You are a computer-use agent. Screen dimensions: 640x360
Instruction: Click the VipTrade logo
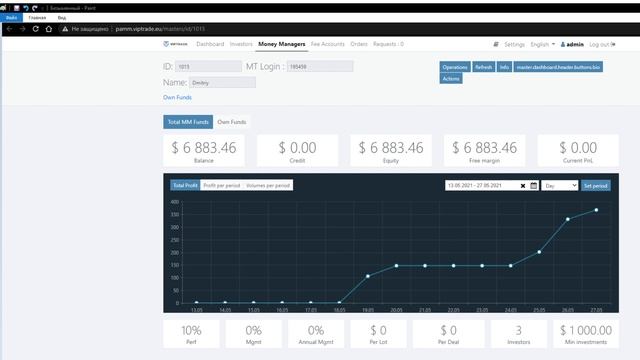[175, 44]
